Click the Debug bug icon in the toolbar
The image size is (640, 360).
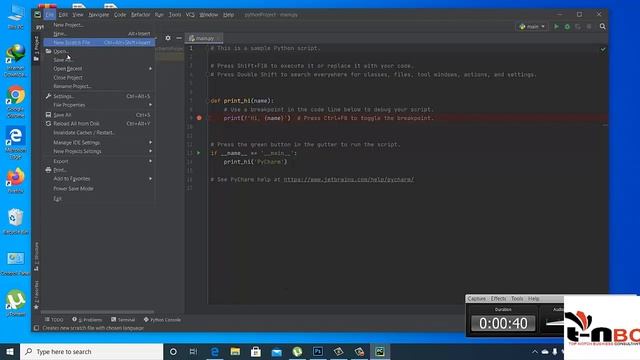click(567, 27)
